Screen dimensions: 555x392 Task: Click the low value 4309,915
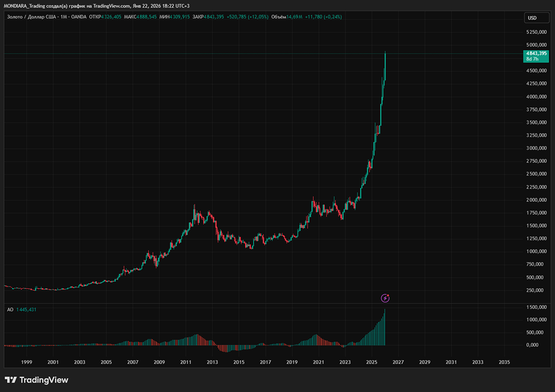pos(180,17)
